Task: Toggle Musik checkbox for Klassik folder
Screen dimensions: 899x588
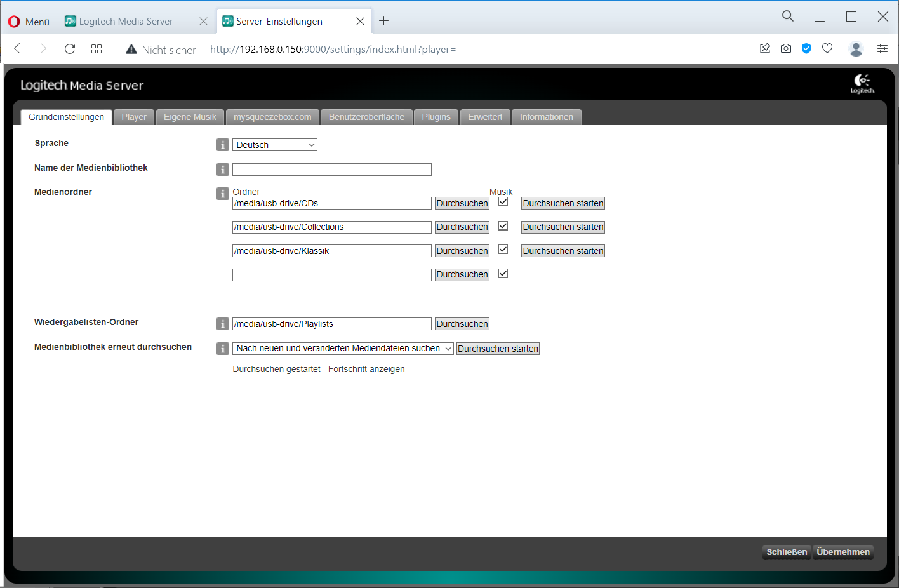Action: pos(503,250)
